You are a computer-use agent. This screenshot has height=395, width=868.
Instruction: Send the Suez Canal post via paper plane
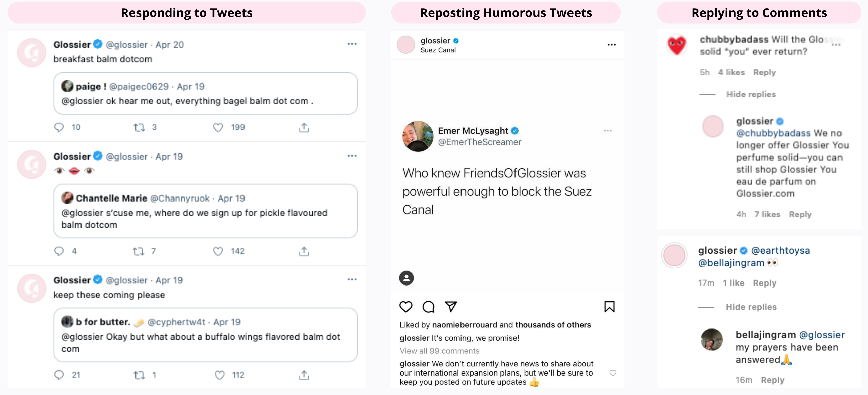click(x=450, y=307)
